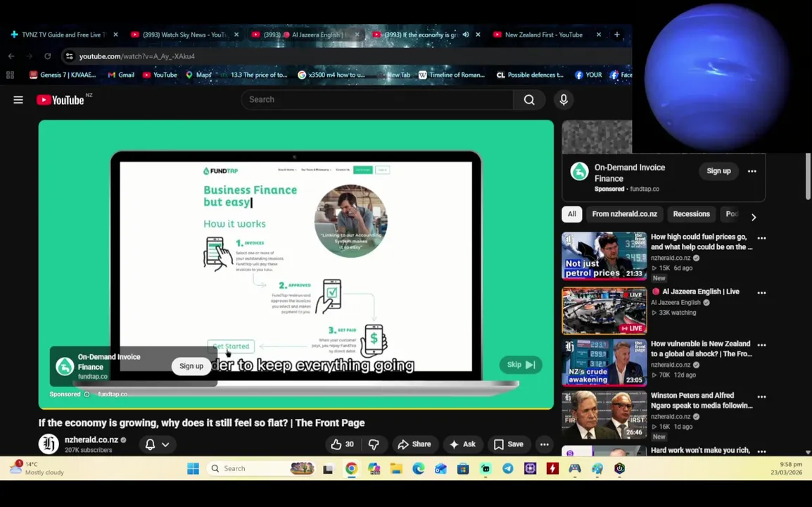The width and height of the screenshot is (812, 507).
Task: Open the Maps bookmark
Action: [198, 75]
